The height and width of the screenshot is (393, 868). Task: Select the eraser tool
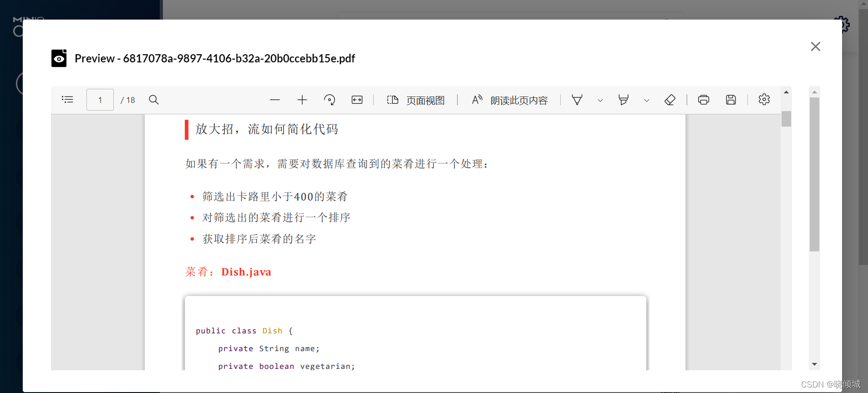[x=670, y=100]
